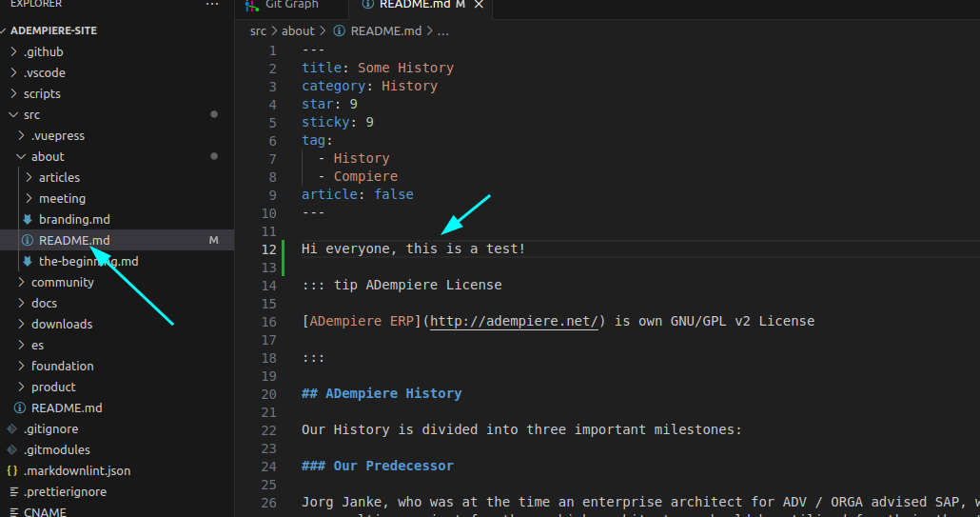Click the 'article: false' line
Screen dimensions: 980x517
358,194
